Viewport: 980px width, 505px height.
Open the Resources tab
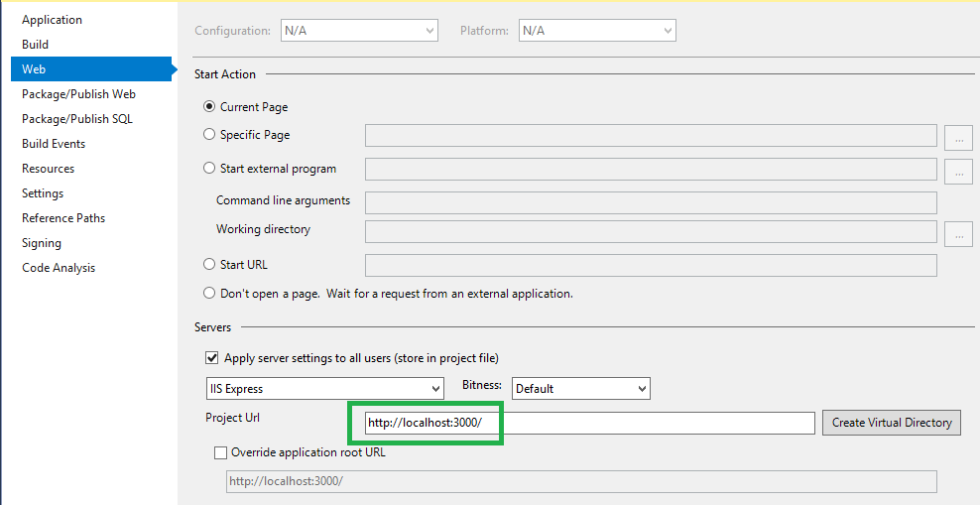49,169
